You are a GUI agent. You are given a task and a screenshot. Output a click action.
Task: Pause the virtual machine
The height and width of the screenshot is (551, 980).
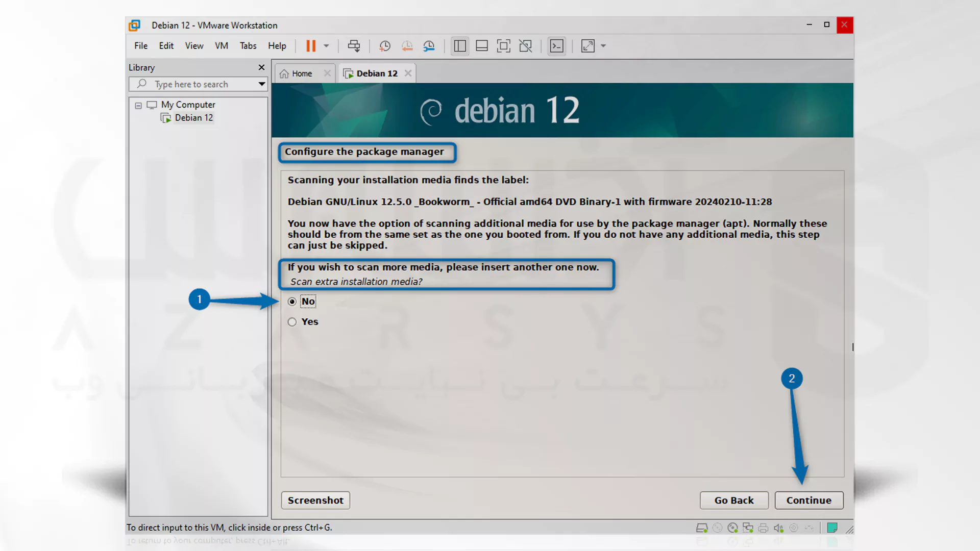[x=311, y=46]
